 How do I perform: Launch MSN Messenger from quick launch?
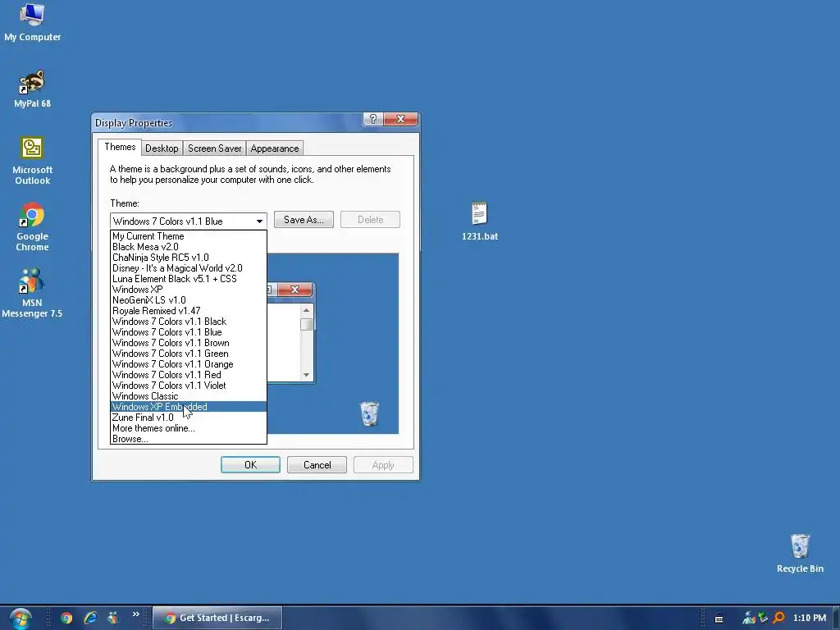point(113,618)
